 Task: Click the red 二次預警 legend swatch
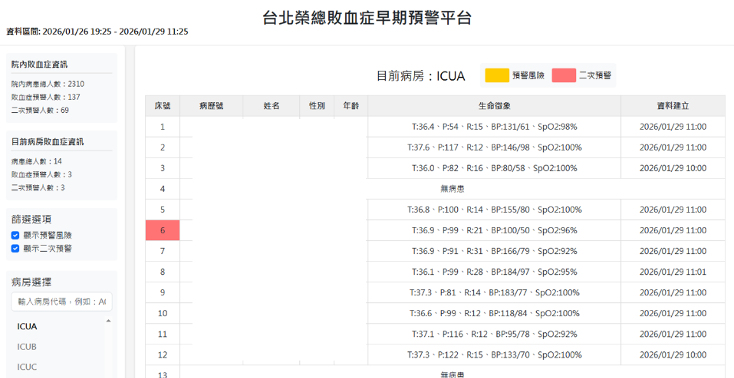(x=564, y=75)
